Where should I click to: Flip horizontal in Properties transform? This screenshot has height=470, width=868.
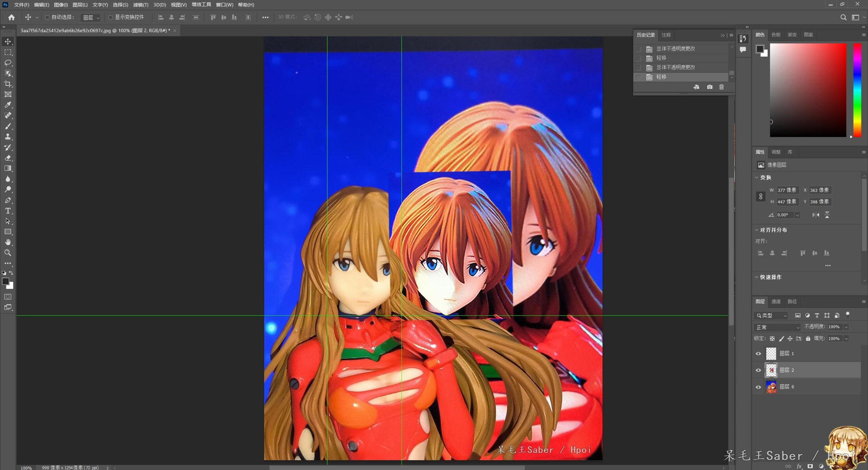(816, 215)
